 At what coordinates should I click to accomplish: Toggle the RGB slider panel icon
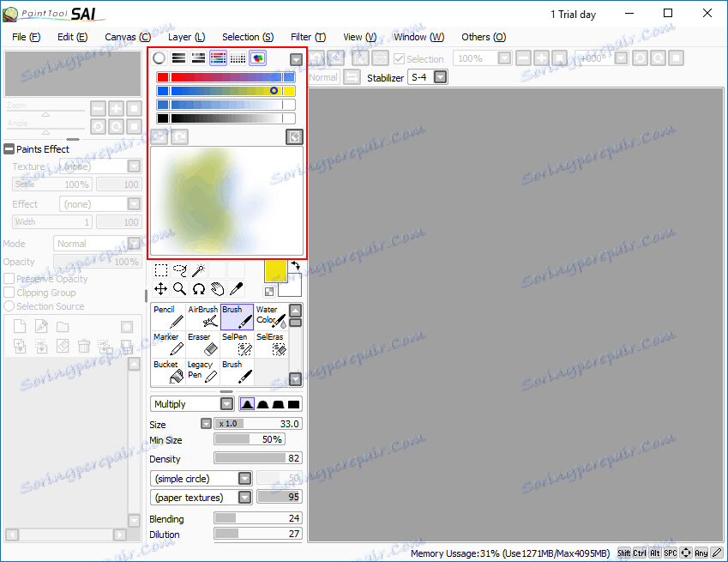[178, 58]
